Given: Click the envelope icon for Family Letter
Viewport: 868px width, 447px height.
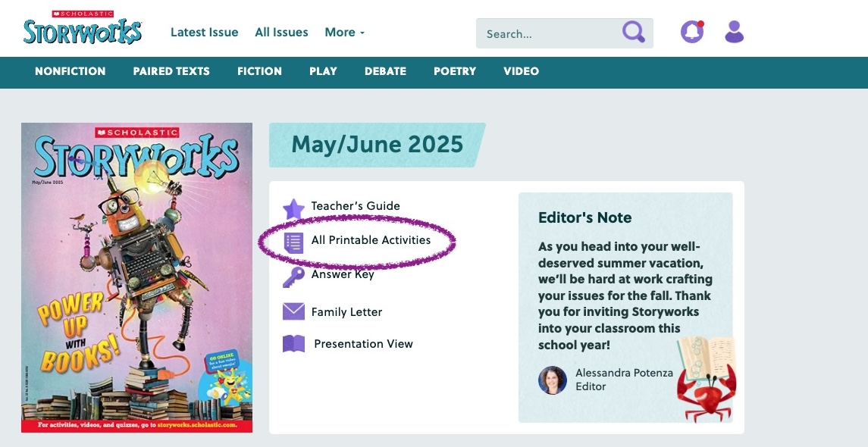Looking at the screenshot, I should 293,311.
